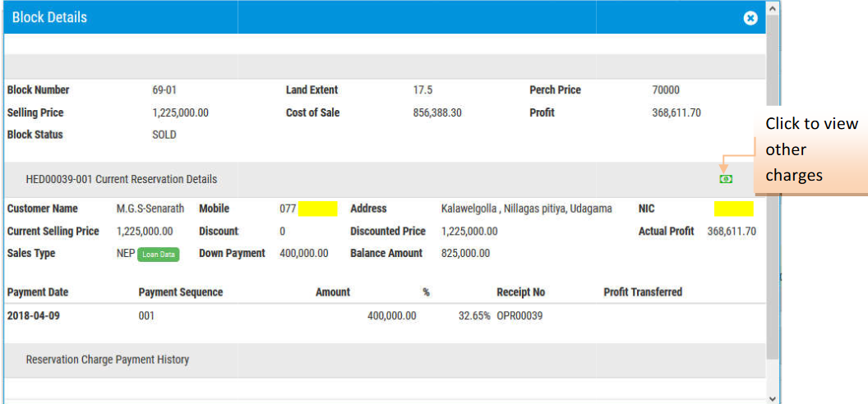Click the Payment Date column header
The width and height of the screenshot is (868, 404).
point(38,292)
